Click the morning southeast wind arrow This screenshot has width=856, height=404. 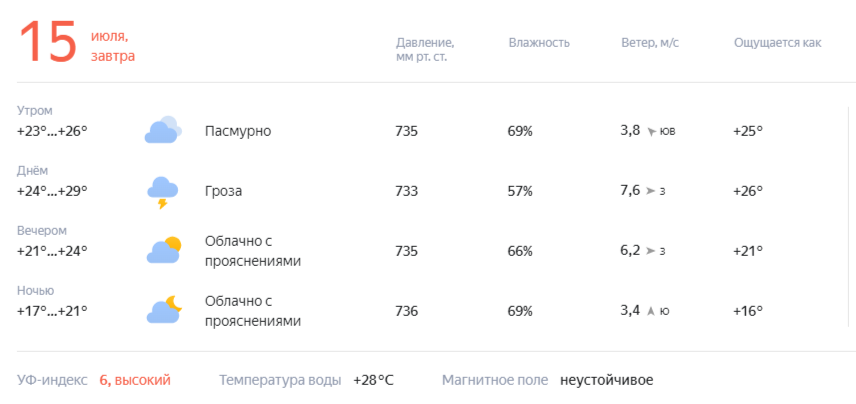point(651,132)
